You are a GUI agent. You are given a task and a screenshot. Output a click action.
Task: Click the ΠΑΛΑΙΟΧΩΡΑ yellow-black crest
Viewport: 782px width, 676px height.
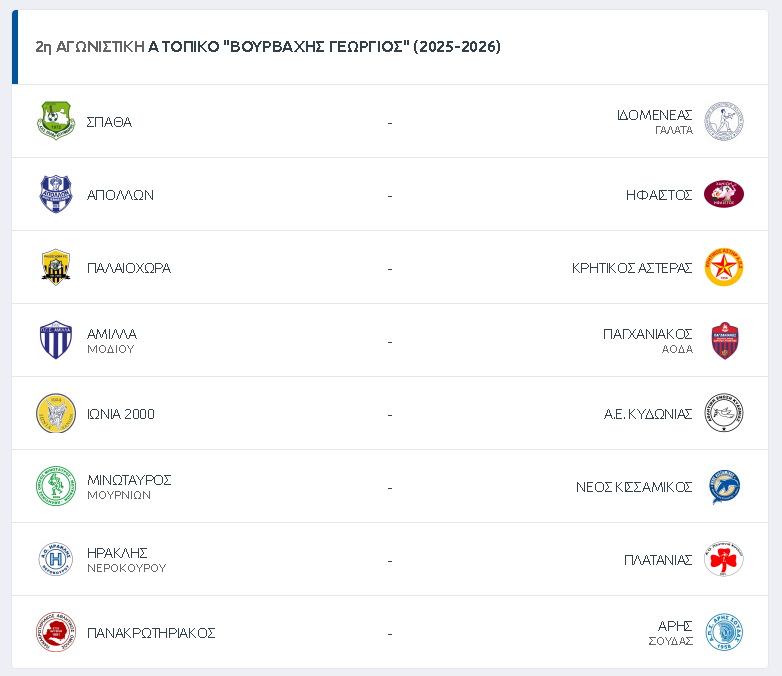[x=56, y=267]
